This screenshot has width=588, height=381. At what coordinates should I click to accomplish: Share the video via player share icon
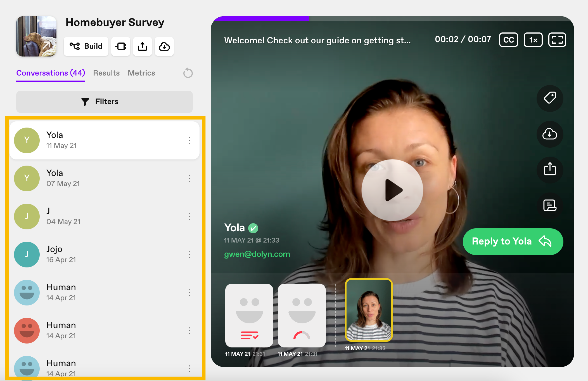coord(550,170)
